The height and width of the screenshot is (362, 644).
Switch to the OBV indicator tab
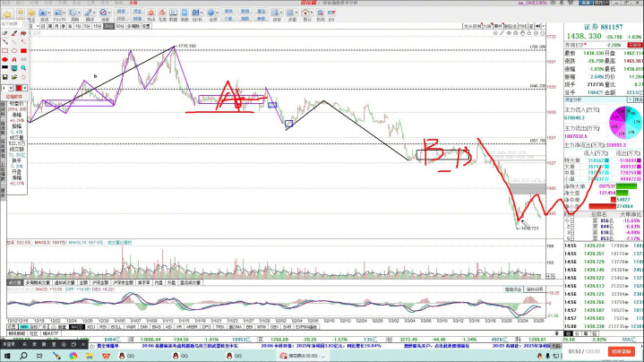coord(274,327)
